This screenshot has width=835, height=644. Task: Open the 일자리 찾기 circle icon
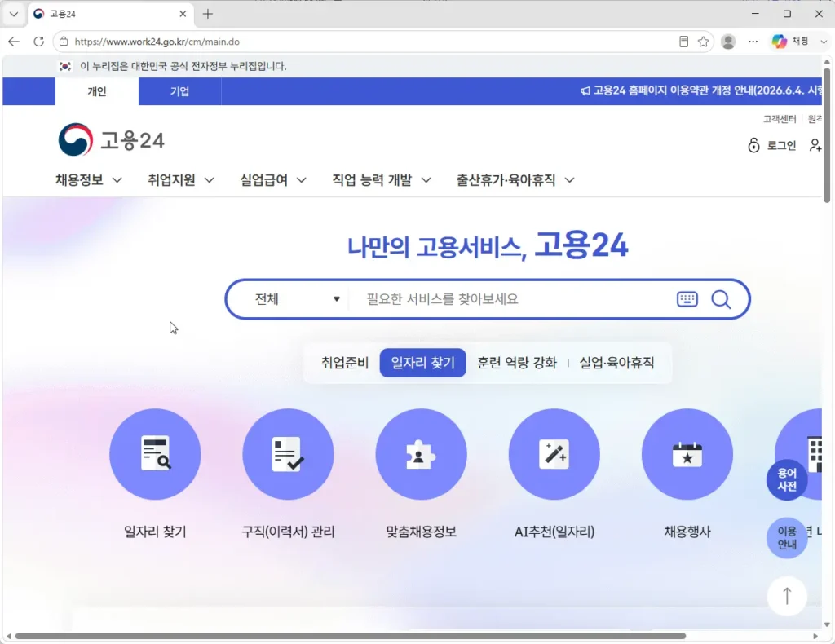tap(155, 454)
